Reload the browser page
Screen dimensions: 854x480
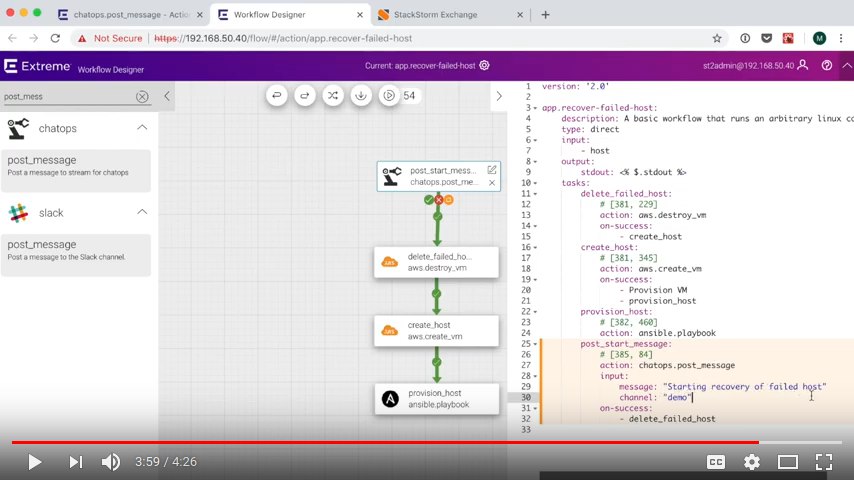[55, 38]
